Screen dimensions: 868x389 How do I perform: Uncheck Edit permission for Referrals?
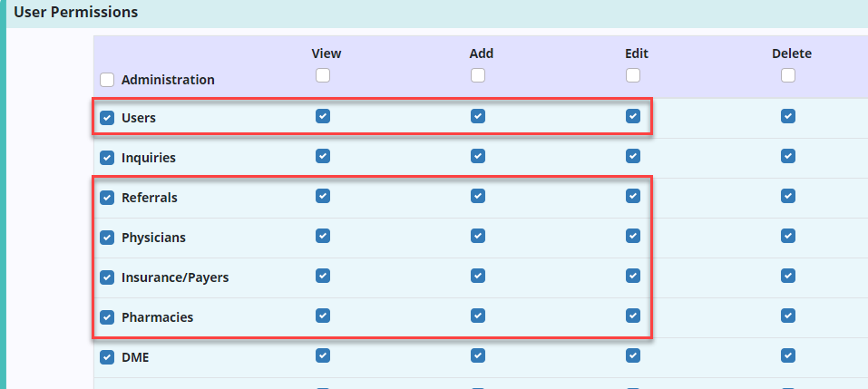(633, 196)
